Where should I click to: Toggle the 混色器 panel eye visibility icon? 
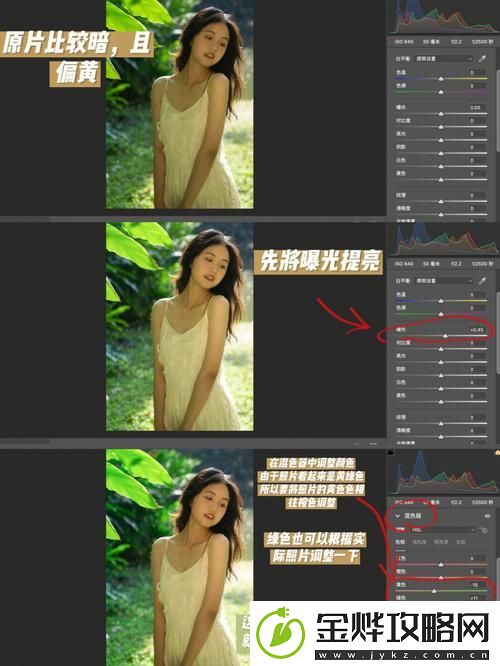[487, 516]
